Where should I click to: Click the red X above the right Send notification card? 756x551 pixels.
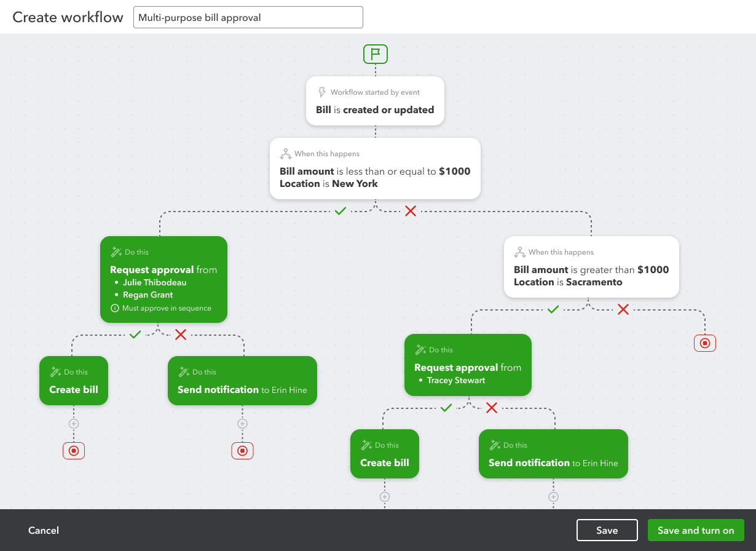pyautogui.click(x=491, y=408)
